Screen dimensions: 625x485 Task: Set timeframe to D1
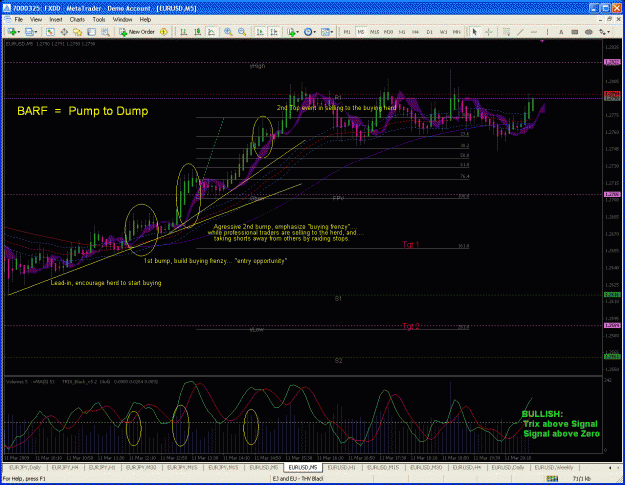(429, 32)
